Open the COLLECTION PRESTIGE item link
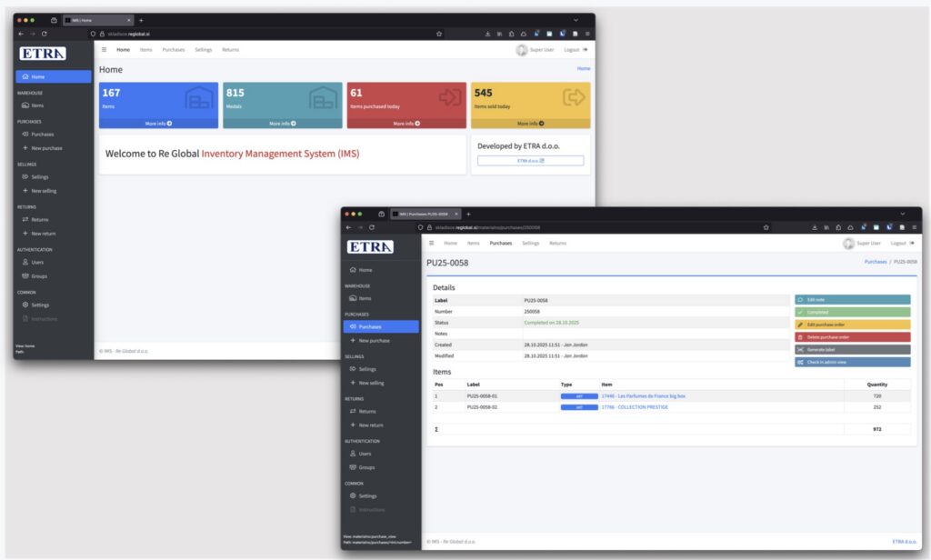The image size is (931, 560). coord(635,407)
